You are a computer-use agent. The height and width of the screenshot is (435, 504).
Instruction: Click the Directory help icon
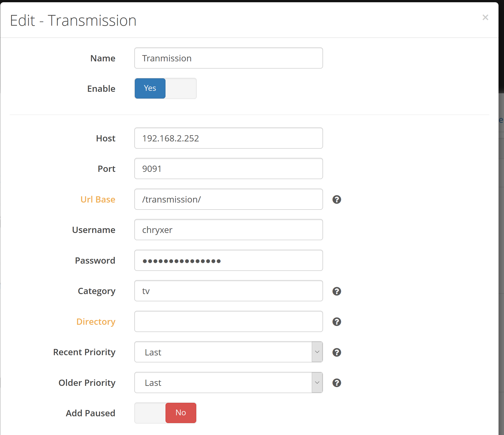pyautogui.click(x=336, y=322)
